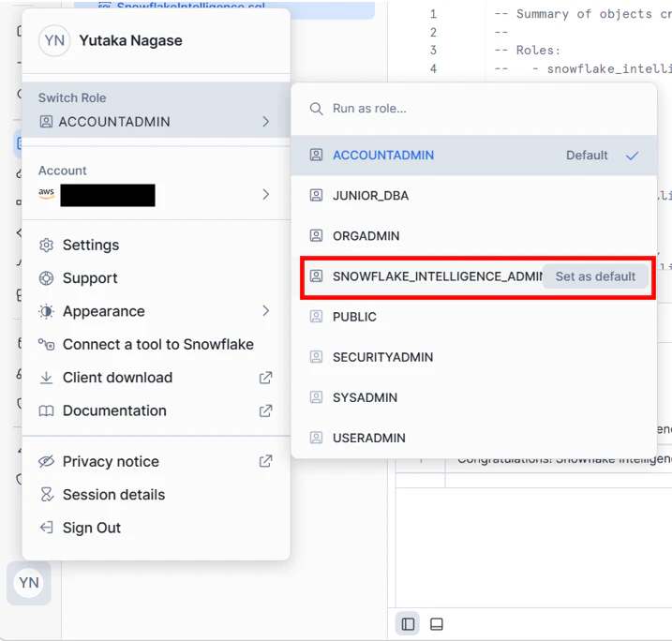Image resolution: width=672 pixels, height=641 pixels.
Task: Click the YN user avatar at bottom left
Action: click(x=29, y=583)
